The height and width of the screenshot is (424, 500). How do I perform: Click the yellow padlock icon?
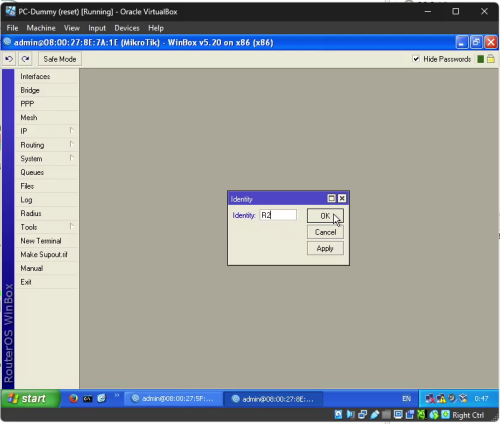point(491,59)
